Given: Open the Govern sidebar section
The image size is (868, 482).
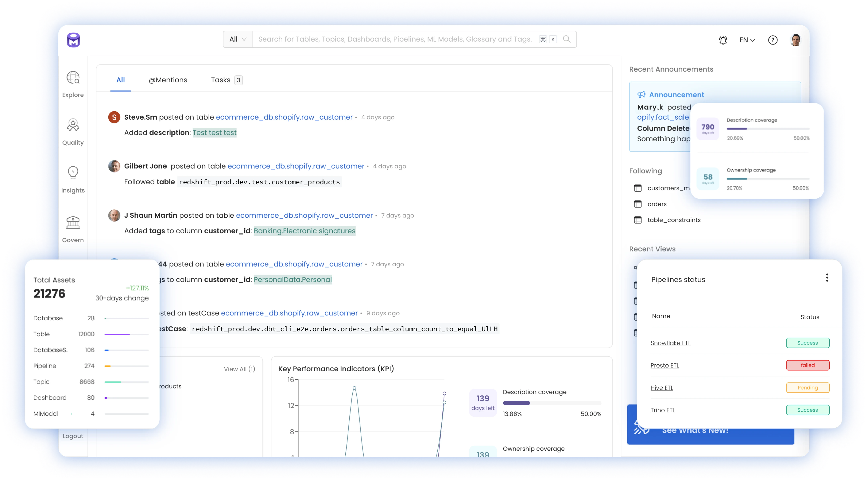Looking at the screenshot, I should [73, 229].
